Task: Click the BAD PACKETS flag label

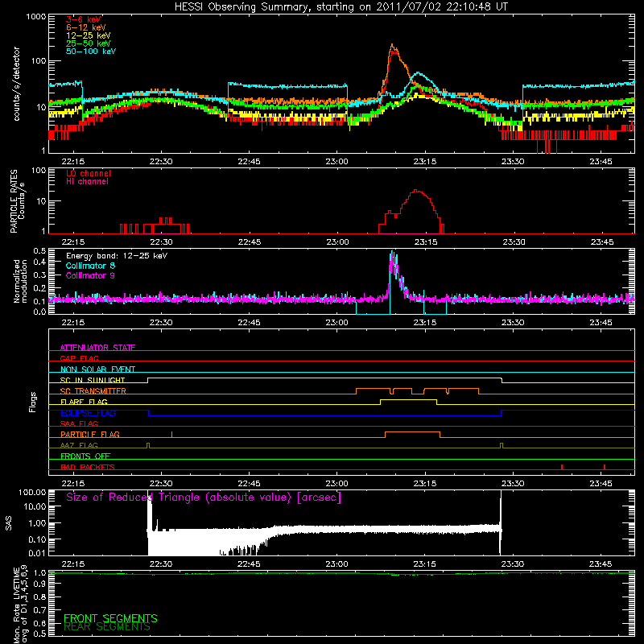Action: [x=88, y=467]
